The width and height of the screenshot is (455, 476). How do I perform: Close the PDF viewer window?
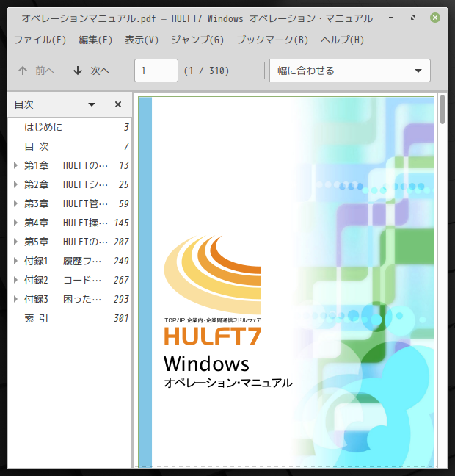tap(435, 18)
